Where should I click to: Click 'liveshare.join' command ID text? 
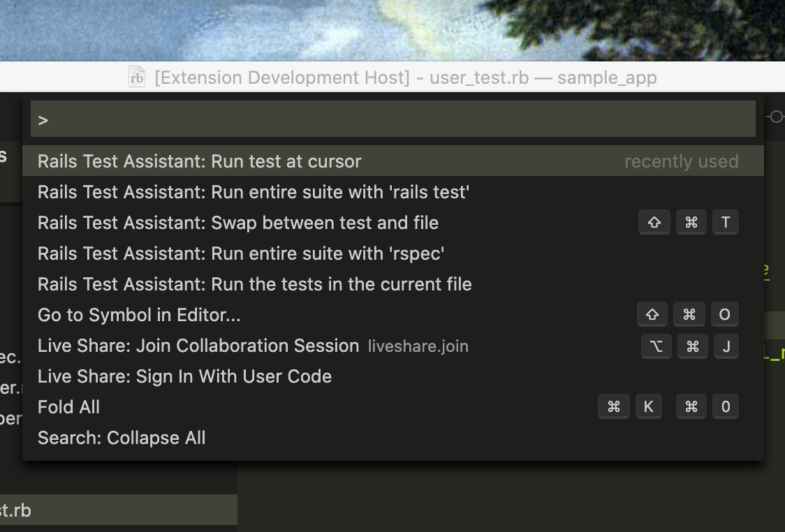pyautogui.click(x=418, y=346)
